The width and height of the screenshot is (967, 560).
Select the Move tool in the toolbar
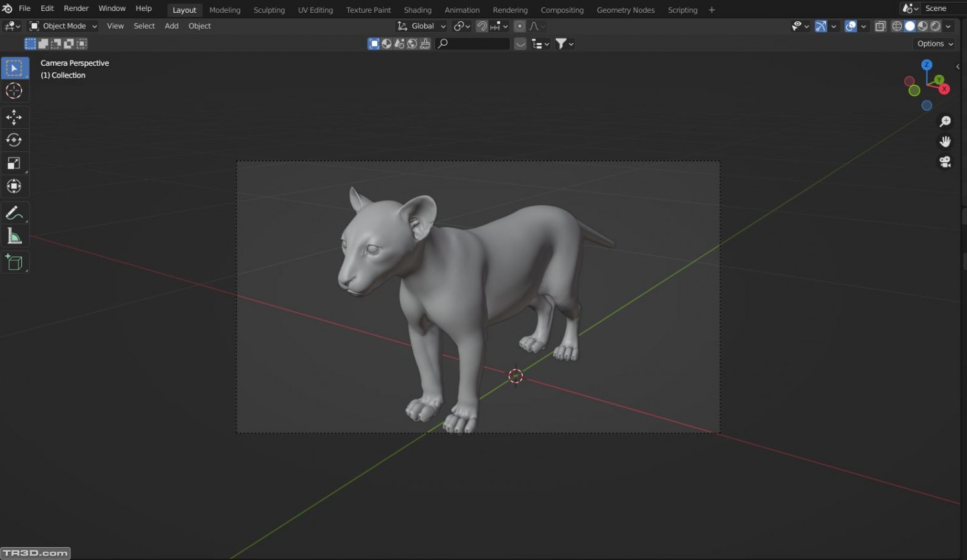tap(14, 117)
